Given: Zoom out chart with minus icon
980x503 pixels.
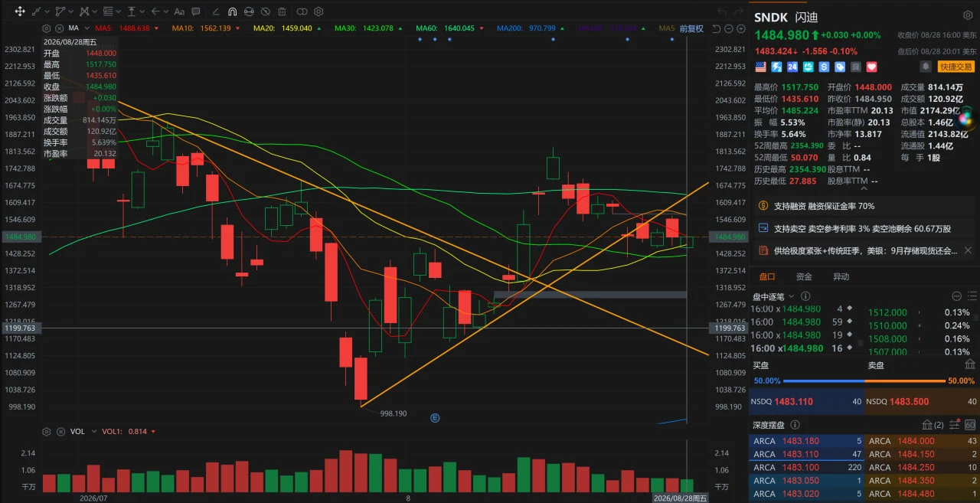Looking at the screenshot, I should (729, 28).
